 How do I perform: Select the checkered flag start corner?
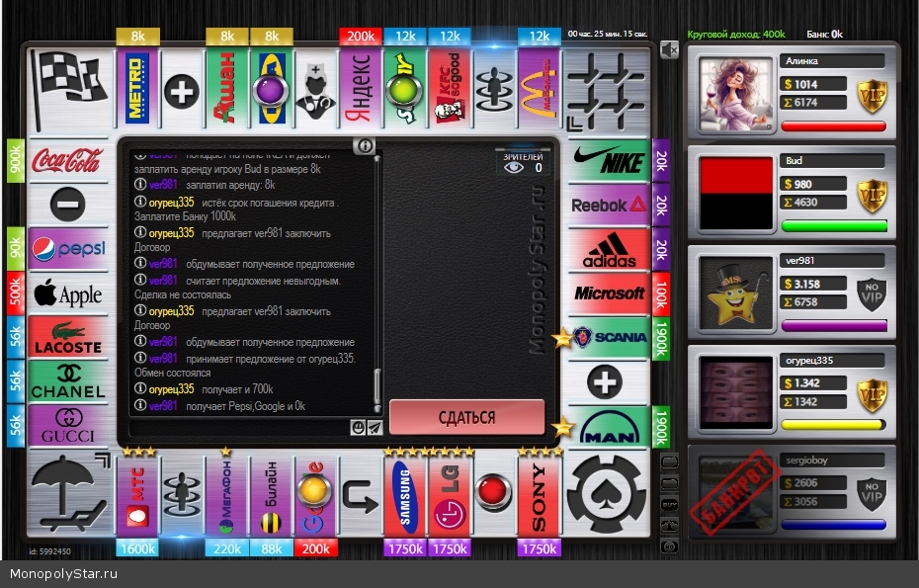coord(68,90)
